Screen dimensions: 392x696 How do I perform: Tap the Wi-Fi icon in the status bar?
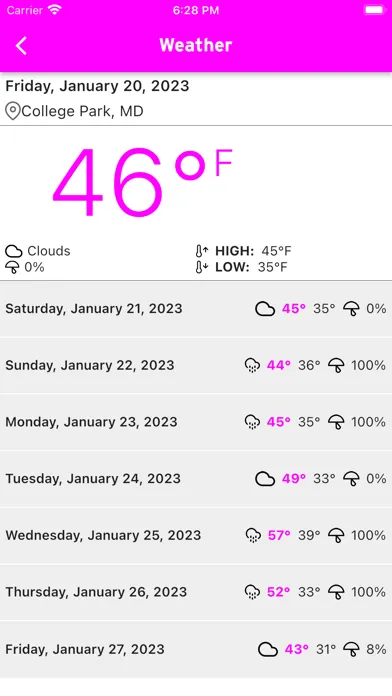pos(55,10)
